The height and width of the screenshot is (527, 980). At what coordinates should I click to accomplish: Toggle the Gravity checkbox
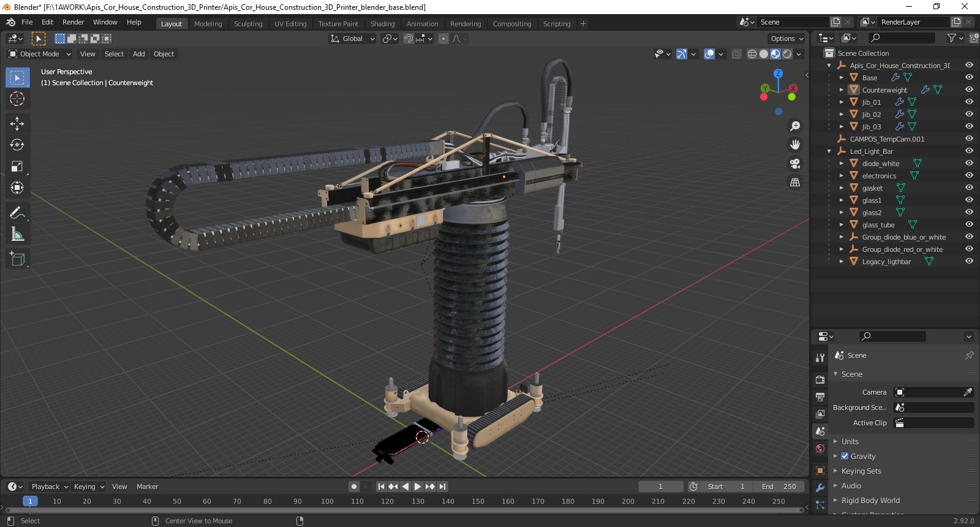click(x=845, y=457)
